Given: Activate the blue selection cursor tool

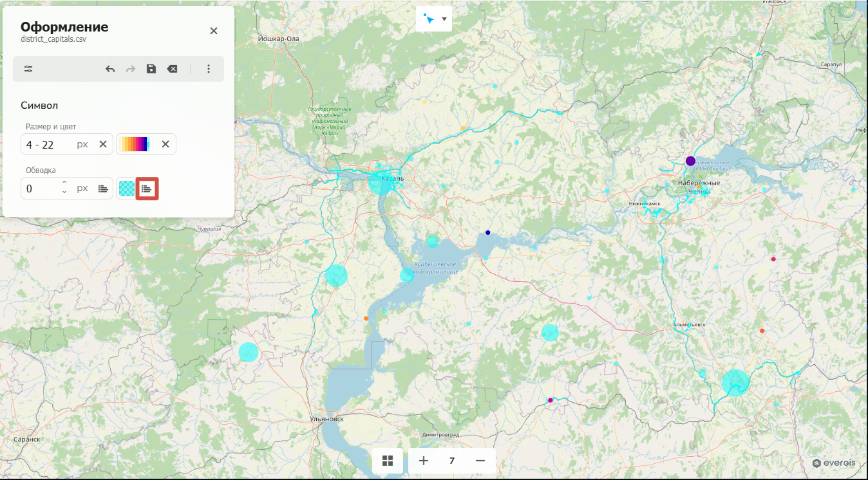Looking at the screenshot, I should 428,19.
